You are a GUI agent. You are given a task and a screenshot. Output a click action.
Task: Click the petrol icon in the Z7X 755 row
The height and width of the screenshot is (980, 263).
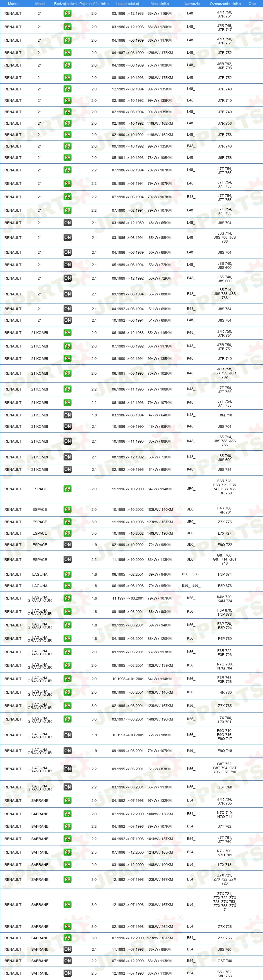tap(67, 938)
